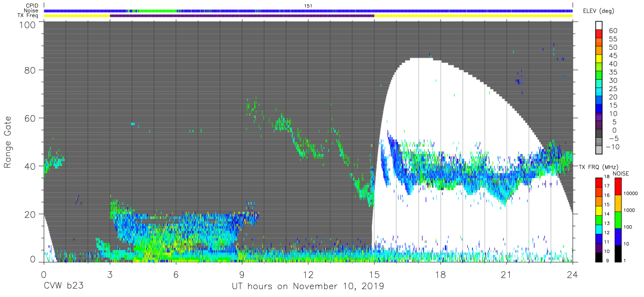Click the x-axis hour label '6'
The image size is (644, 297).
tap(176, 274)
